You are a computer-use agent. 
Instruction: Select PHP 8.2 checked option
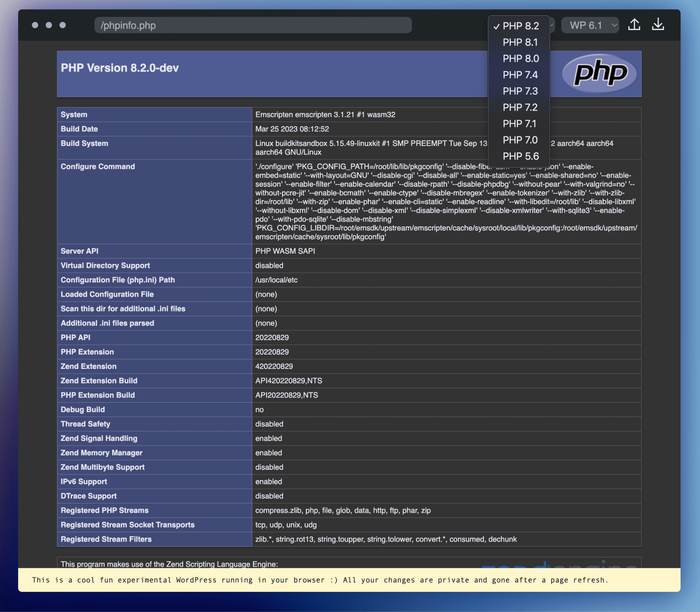(519, 26)
